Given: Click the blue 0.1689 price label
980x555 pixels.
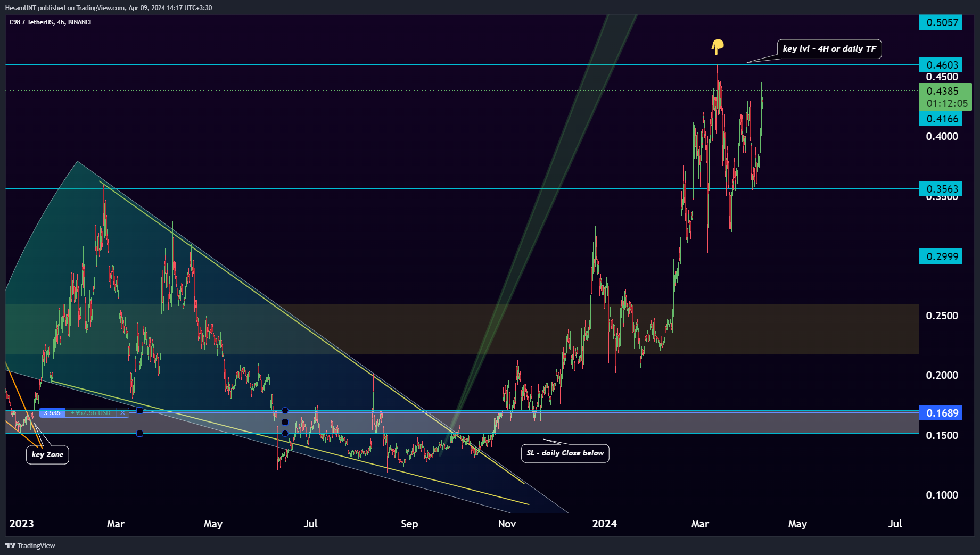Looking at the screenshot, I should click(941, 413).
